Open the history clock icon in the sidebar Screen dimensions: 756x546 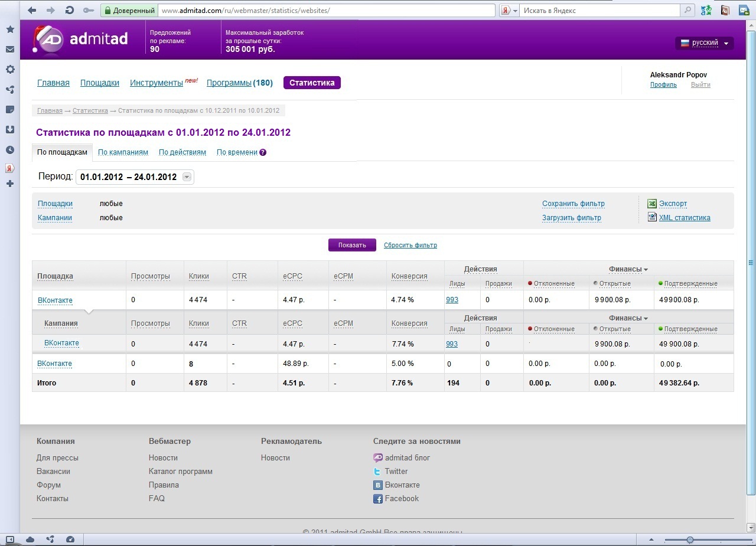[x=10, y=150]
